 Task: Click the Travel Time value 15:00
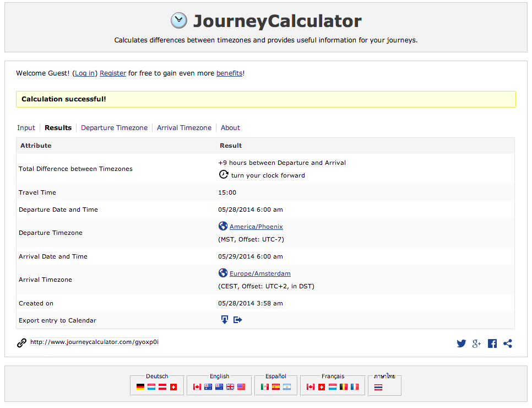click(x=227, y=192)
